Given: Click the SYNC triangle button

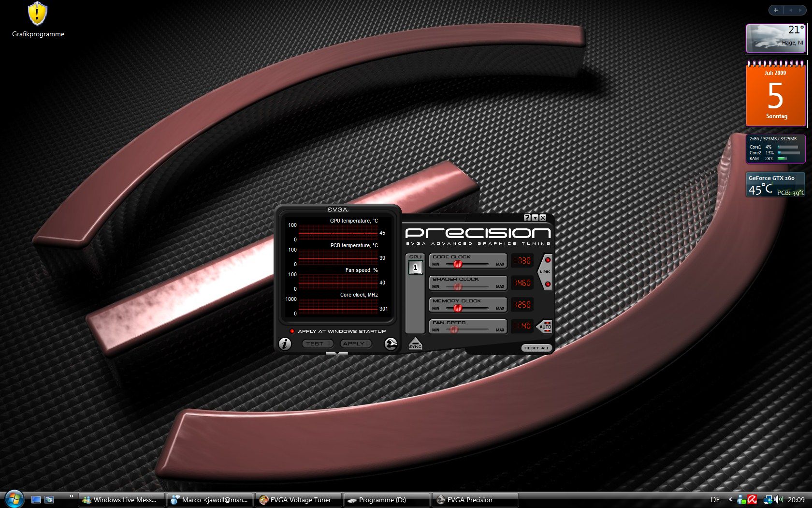Looking at the screenshot, I should [x=415, y=344].
